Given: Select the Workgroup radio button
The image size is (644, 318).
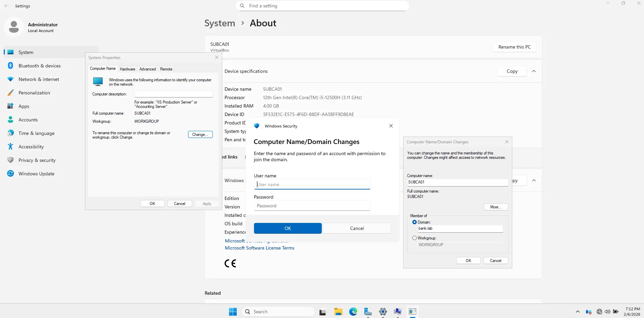Looking at the screenshot, I should click(414, 238).
